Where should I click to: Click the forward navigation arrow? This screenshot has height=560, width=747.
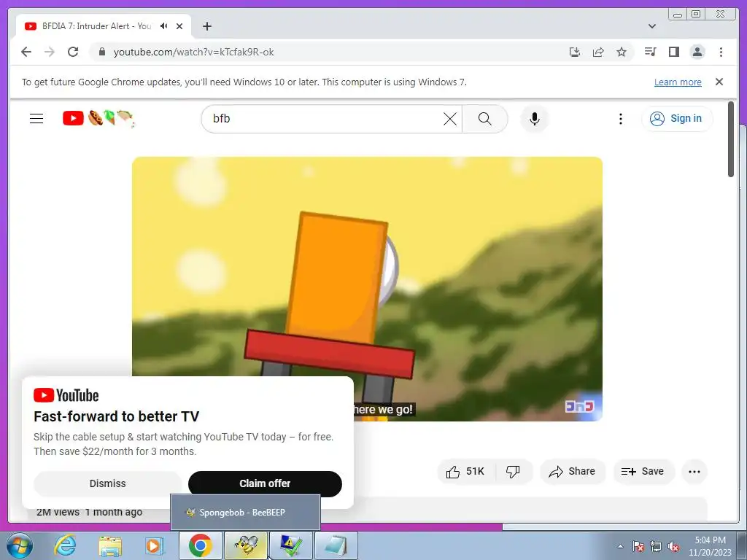pos(50,52)
